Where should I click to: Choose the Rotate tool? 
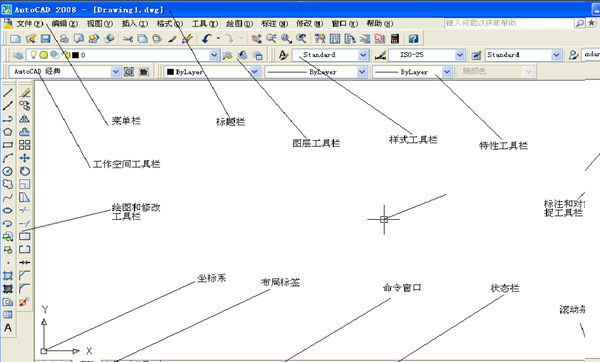pyautogui.click(x=25, y=171)
